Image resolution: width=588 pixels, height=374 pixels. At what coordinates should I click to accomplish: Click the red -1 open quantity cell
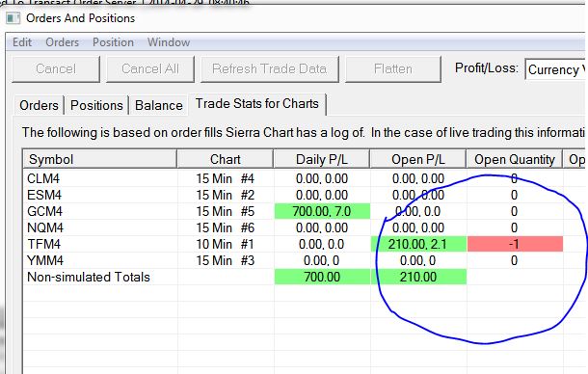point(515,244)
